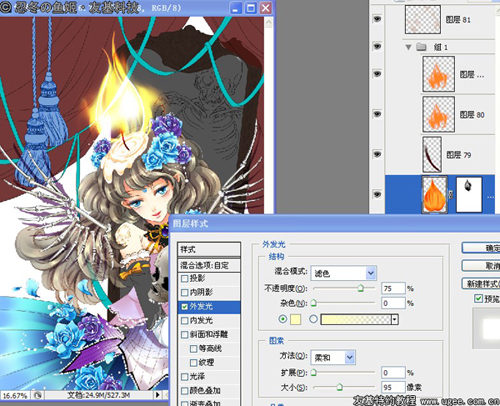Click the selected layer's flame thumbnail
Screen dimensions: 500x406
(434, 195)
